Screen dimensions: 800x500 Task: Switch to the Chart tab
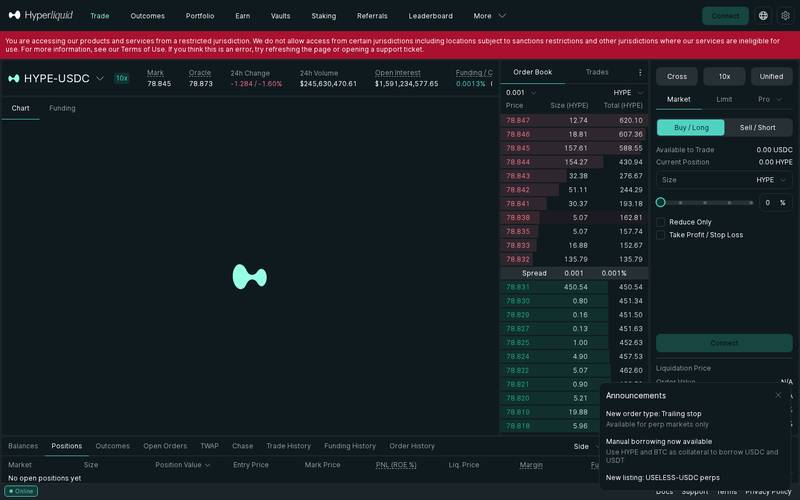(20, 108)
